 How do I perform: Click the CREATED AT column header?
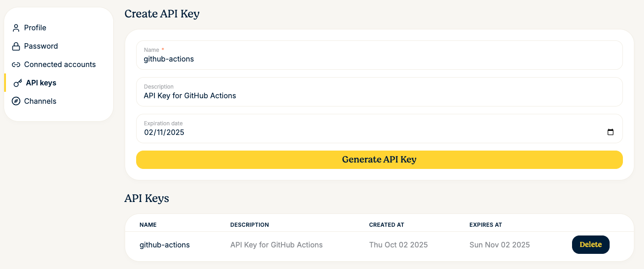(386, 225)
